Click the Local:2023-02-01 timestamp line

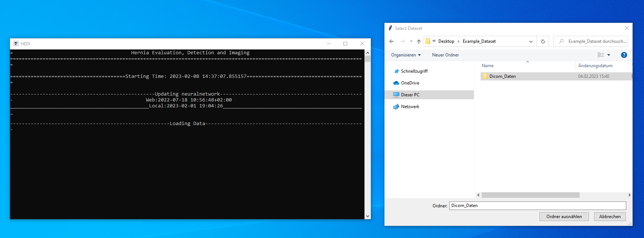[186, 106]
